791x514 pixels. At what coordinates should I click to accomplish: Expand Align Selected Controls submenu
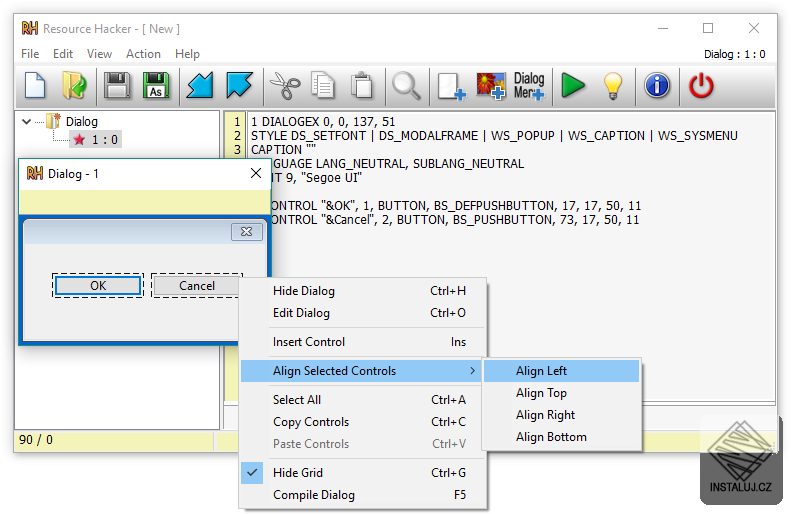(362, 371)
